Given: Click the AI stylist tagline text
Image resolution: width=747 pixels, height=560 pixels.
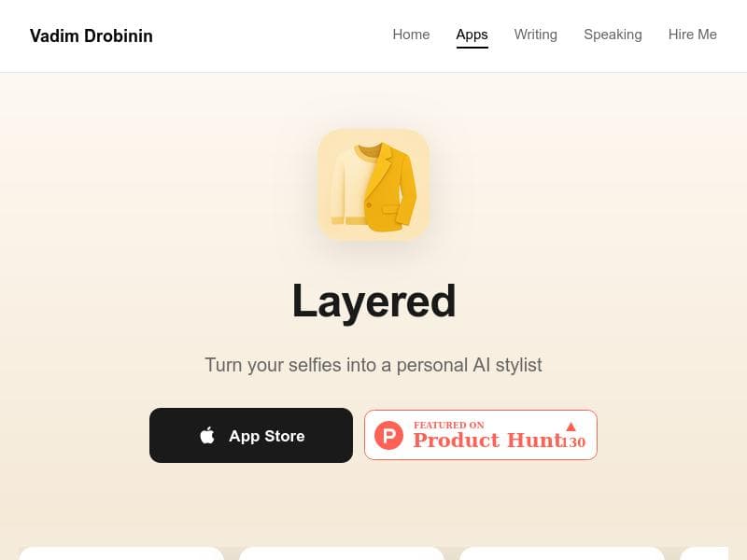Looking at the screenshot, I should pos(373,365).
